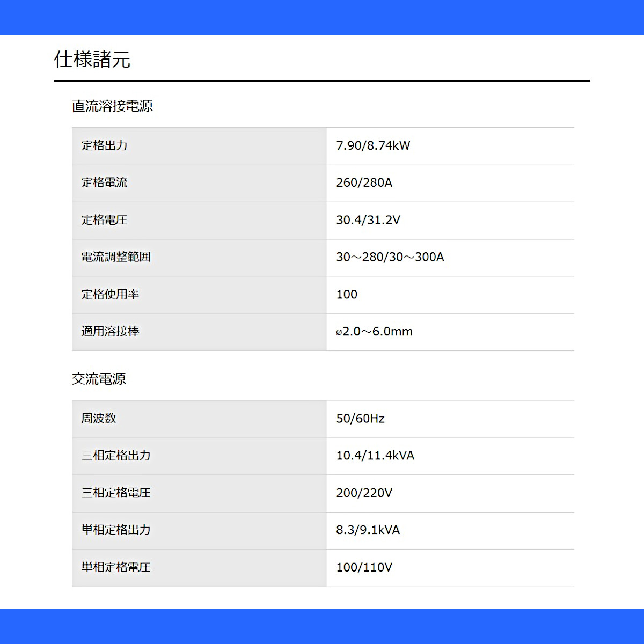Select the 定格電圧 label cell
644x644 pixels.
(199, 221)
